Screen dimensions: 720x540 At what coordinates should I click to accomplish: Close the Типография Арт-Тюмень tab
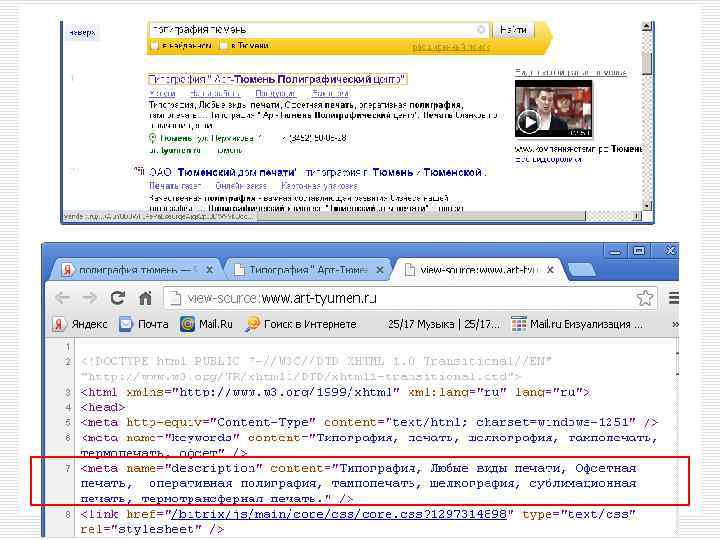coord(380,270)
